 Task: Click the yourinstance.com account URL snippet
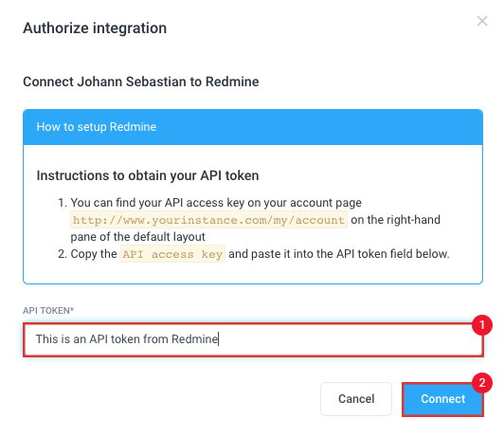pyautogui.click(x=208, y=220)
